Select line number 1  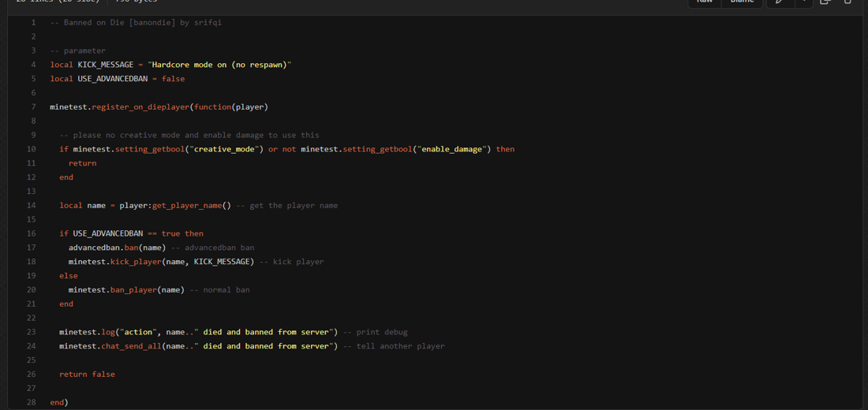coord(33,23)
